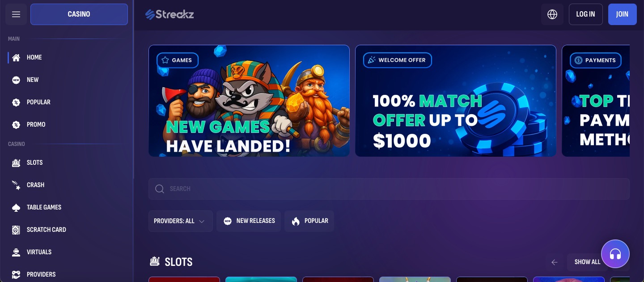
Task: Filter games by Popular flame chip
Action: tap(309, 221)
